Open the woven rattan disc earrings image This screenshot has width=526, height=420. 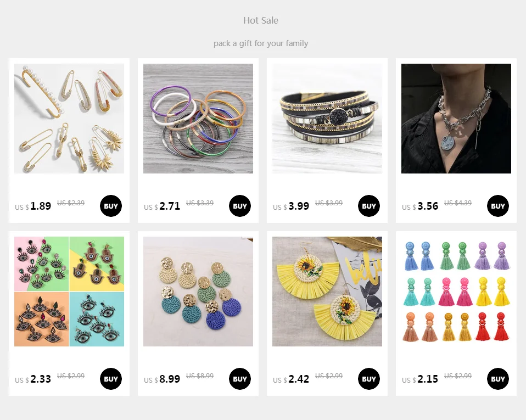tap(198, 292)
